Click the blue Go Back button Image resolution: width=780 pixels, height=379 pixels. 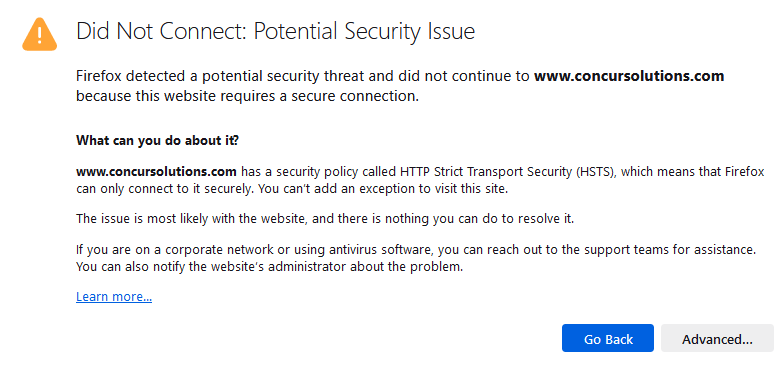(608, 338)
